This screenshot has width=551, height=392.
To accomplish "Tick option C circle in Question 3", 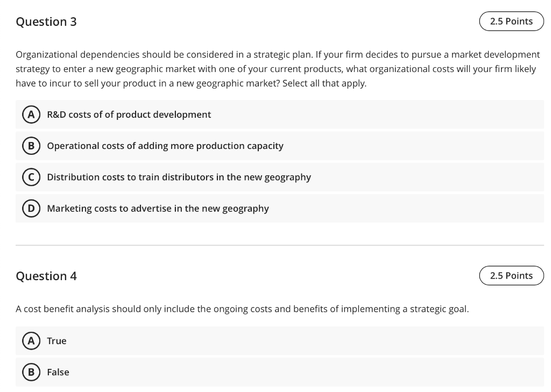I will (31, 177).
